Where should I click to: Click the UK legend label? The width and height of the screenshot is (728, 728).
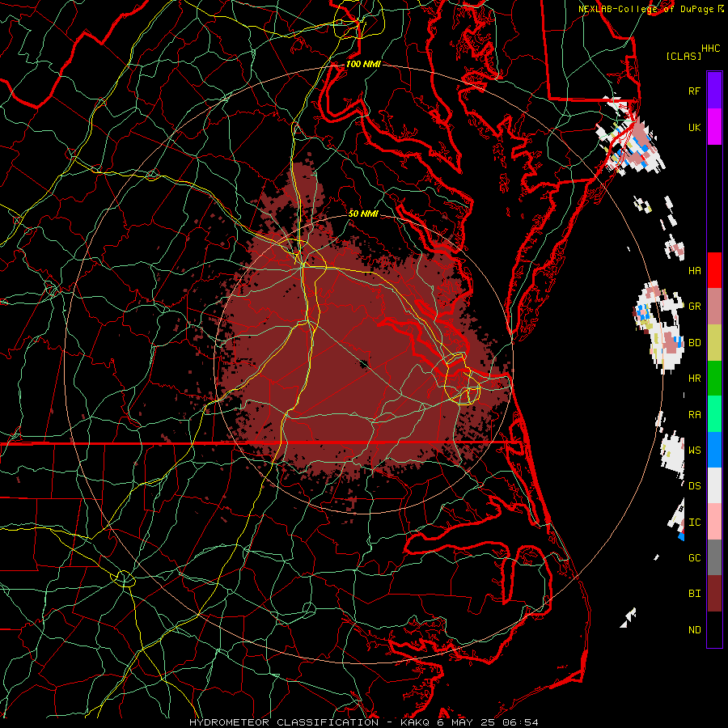tap(694, 127)
